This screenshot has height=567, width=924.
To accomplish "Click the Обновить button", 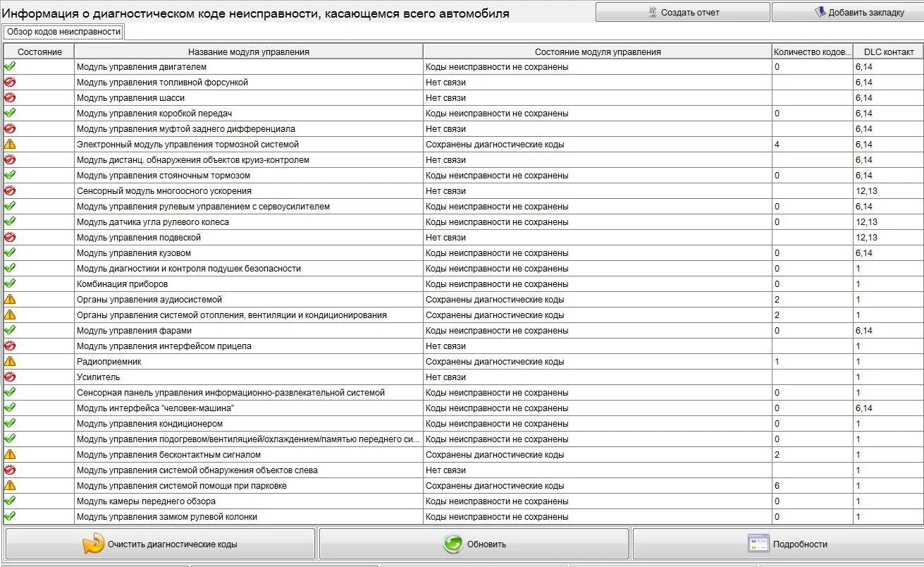I will tap(474, 544).
